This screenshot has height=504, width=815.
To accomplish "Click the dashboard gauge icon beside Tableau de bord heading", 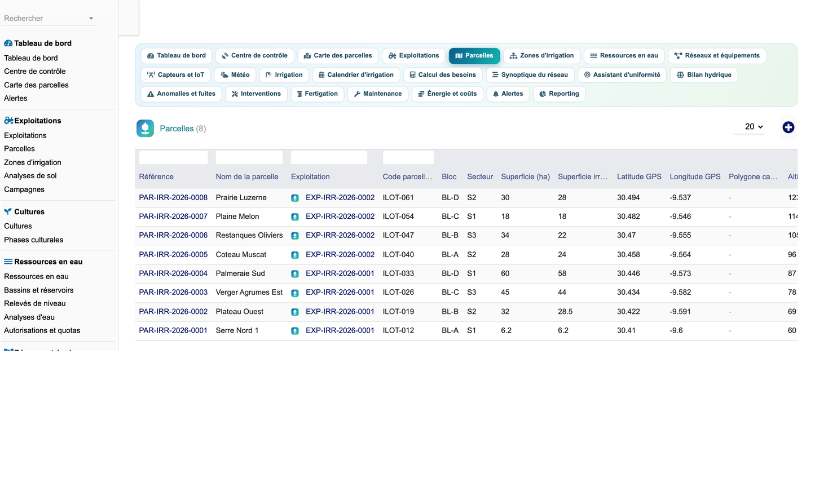I will point(8,43).
